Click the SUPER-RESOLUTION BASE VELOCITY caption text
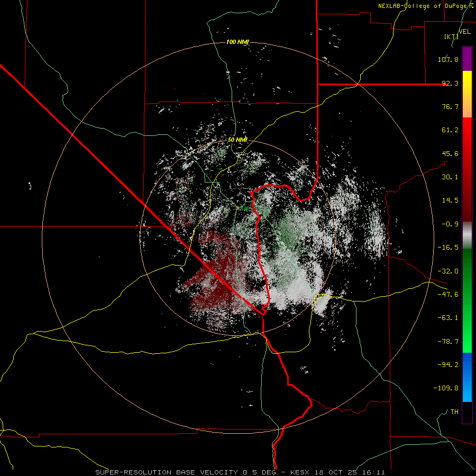476x476 pixels. (x=167, y=472)
